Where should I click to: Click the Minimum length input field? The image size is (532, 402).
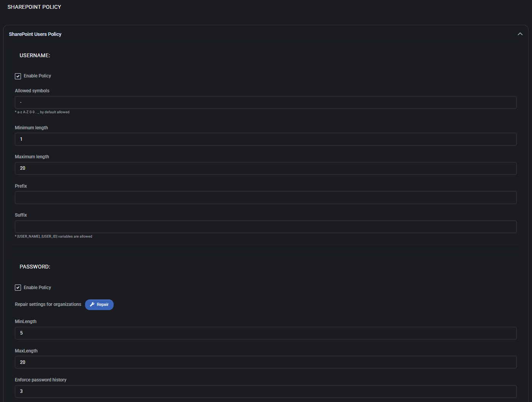pos(265,139)
